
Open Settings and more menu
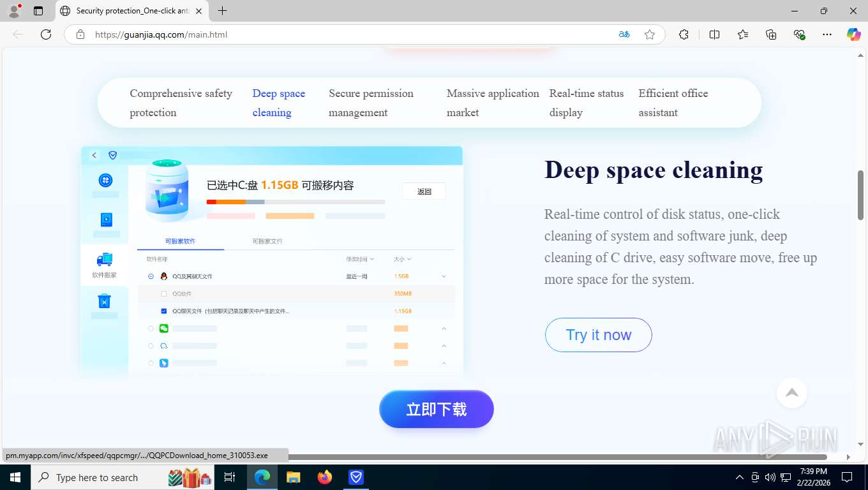pos(827,34)
